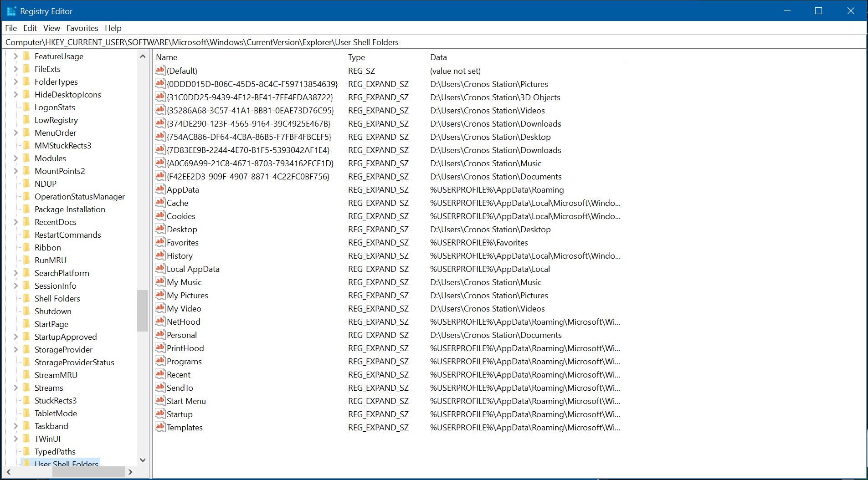Screen dimensions: 868x480
Task: Open the File menu
Action: click(x=11, y=28)
